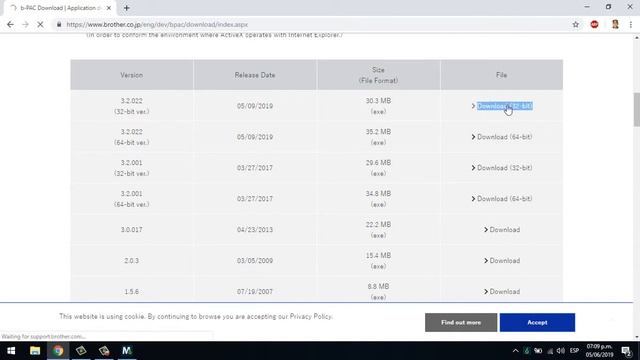Select the 22.2 MB size cell
Screen dimensions: 640x360
click(x=378, y=229)
